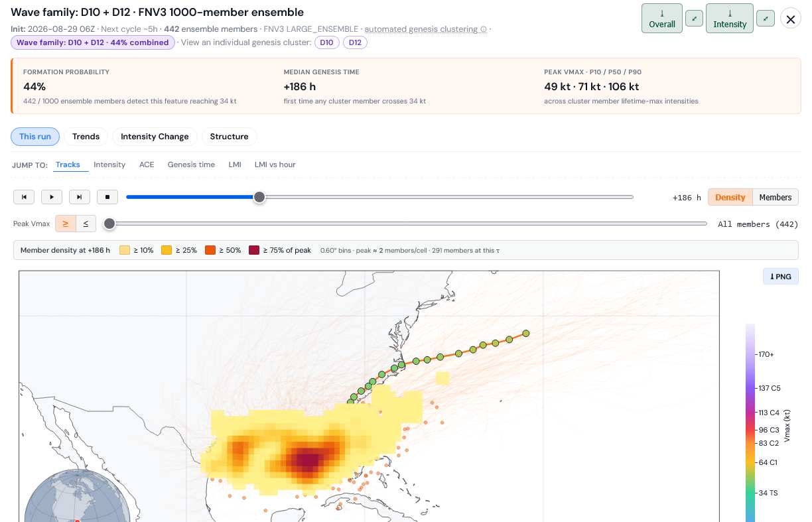Click the Vmax color scale bar

750,423
